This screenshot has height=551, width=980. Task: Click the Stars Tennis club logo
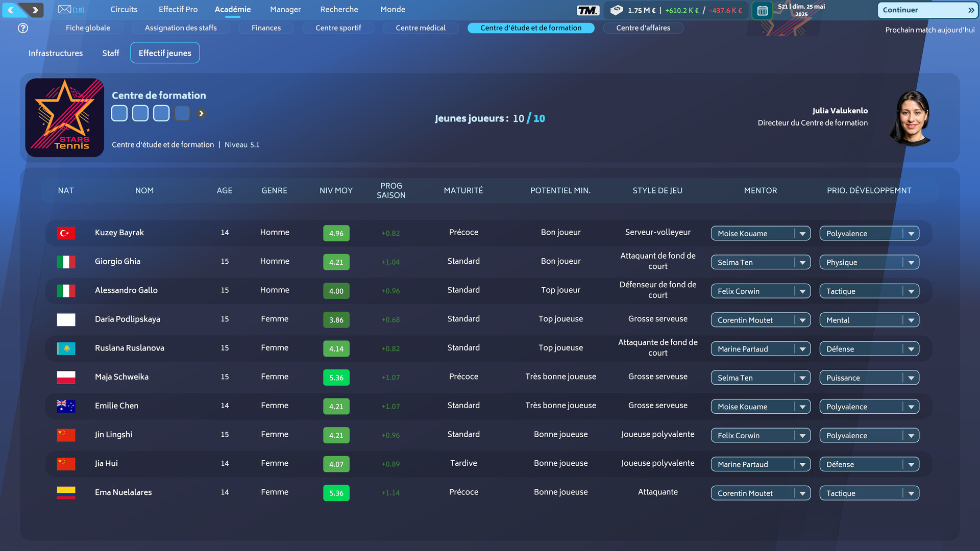click(x=65, y=117)
